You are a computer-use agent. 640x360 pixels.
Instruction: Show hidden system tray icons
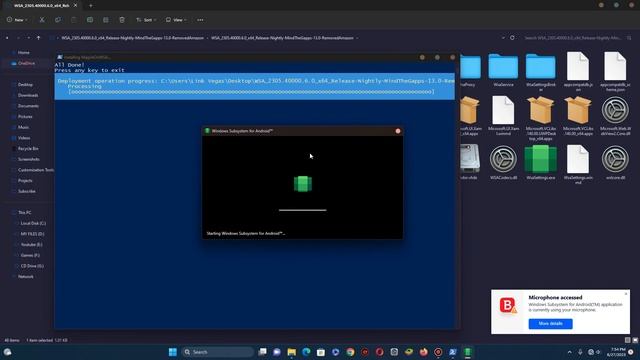569,352
